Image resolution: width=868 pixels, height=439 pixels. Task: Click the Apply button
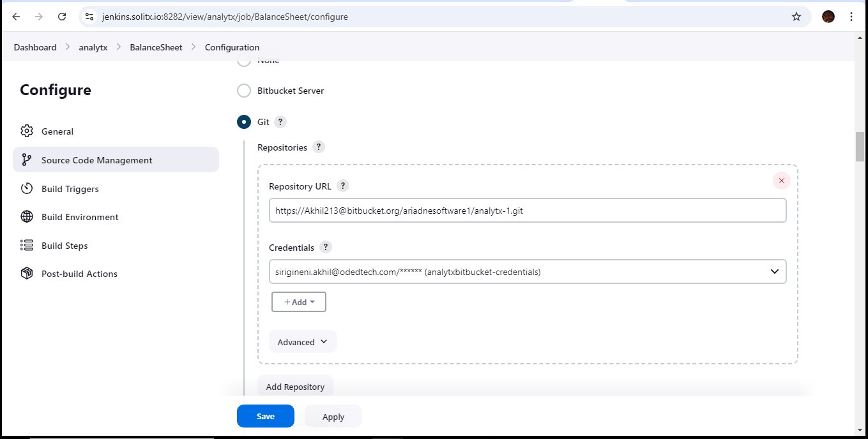point(333,417)
